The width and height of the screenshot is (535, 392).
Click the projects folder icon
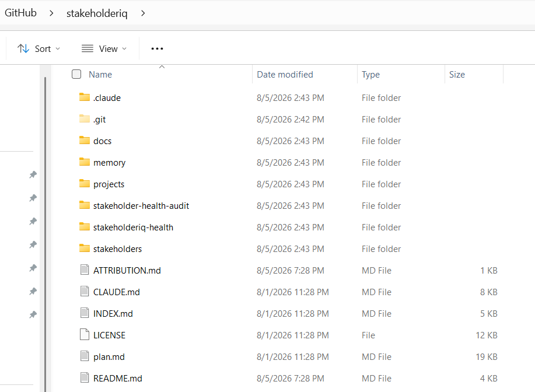[84, 184]
